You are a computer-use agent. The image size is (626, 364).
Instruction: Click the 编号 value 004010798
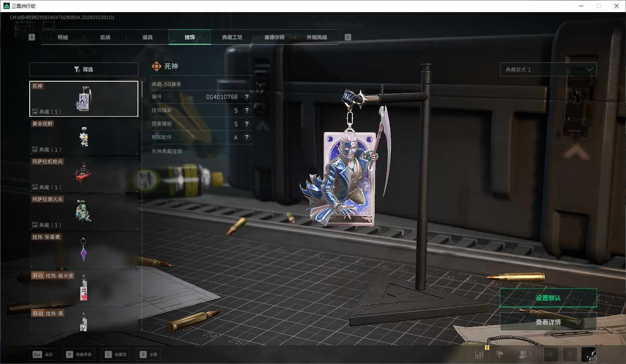click(222, 97)
